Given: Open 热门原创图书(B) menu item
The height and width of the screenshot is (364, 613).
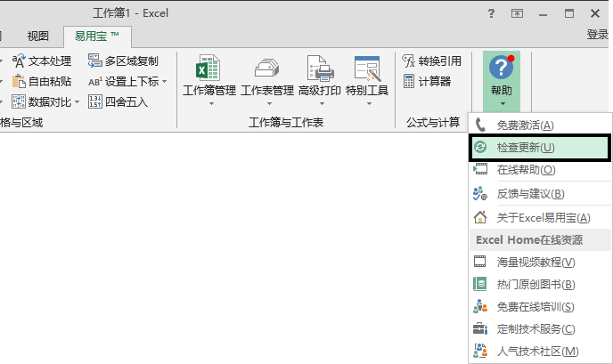Looking at the screenshot, I should [x=540, y=284].
